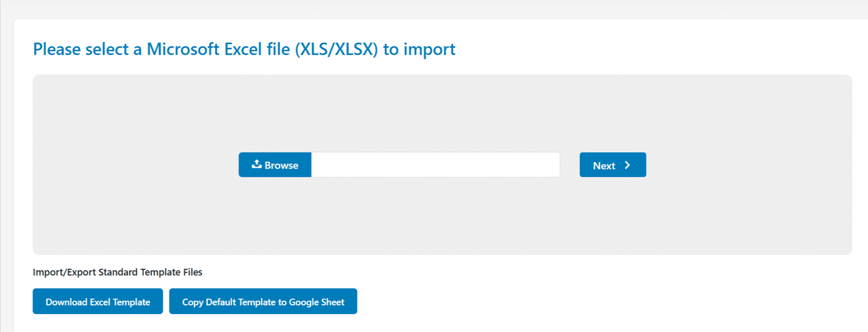Click inside the white file path box
Screen dimensions: 868x332
tap(436, 165)
